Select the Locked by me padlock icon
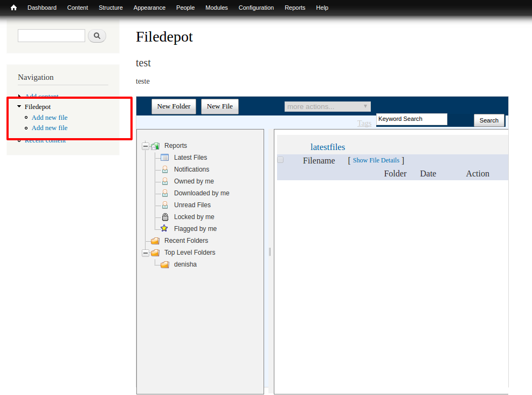This screenshot has height=395, width=532. pos(164,216)
